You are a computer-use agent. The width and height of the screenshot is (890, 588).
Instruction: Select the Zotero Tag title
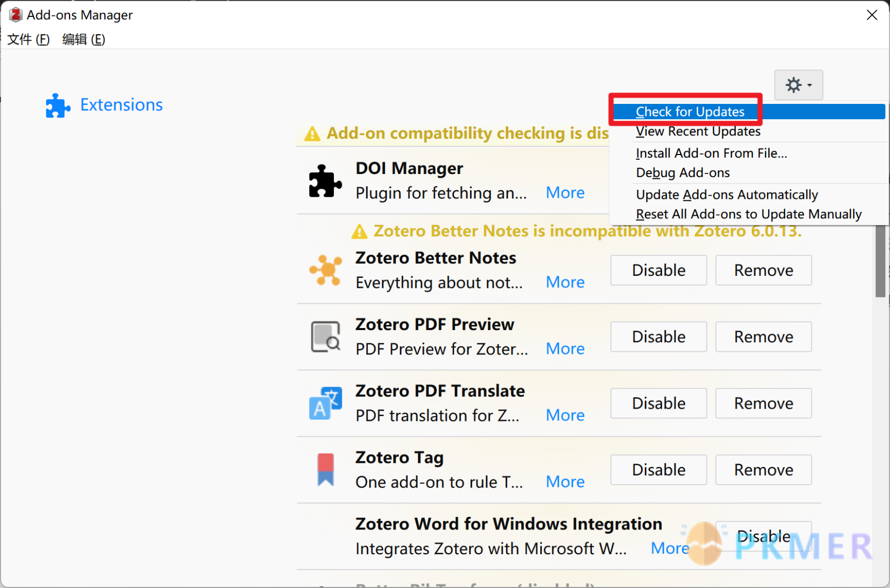pyautogui.click(x=399, y=457)
